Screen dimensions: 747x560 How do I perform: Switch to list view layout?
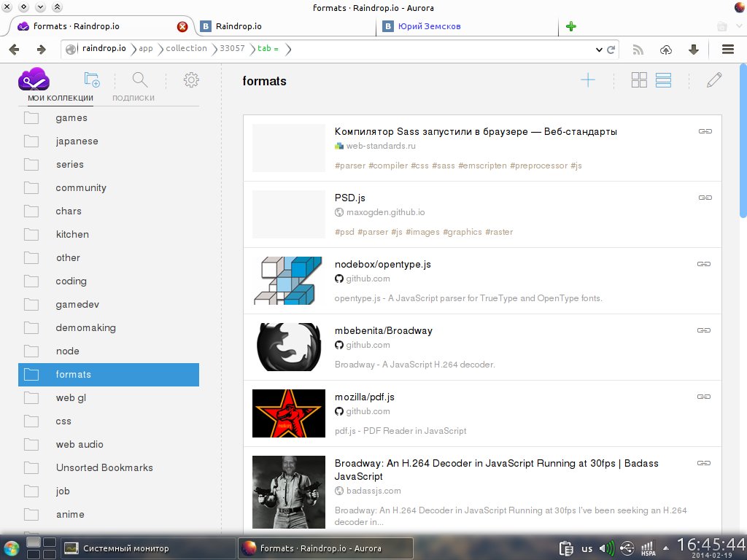(663, 80)
